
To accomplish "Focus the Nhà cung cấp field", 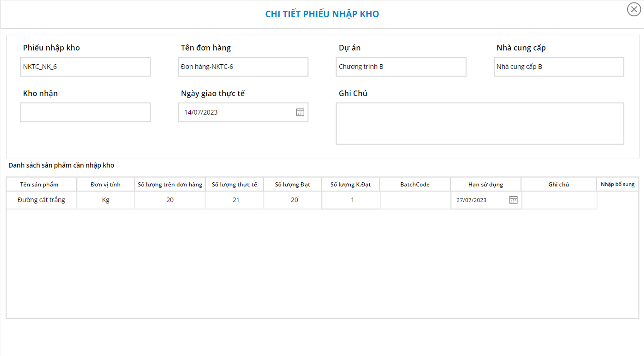I will pos(559,67).
